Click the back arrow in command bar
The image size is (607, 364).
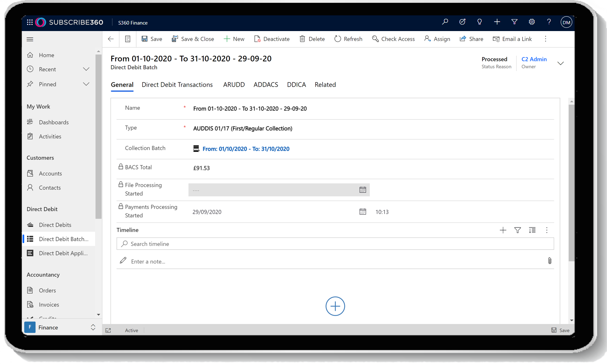pyautogui.click(x=111, y=39)
